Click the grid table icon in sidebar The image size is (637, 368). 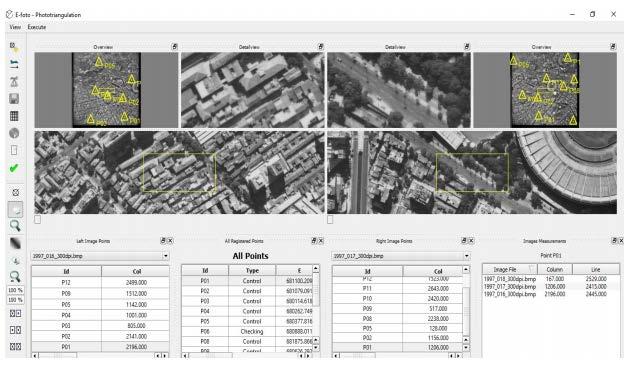[14, 116]
